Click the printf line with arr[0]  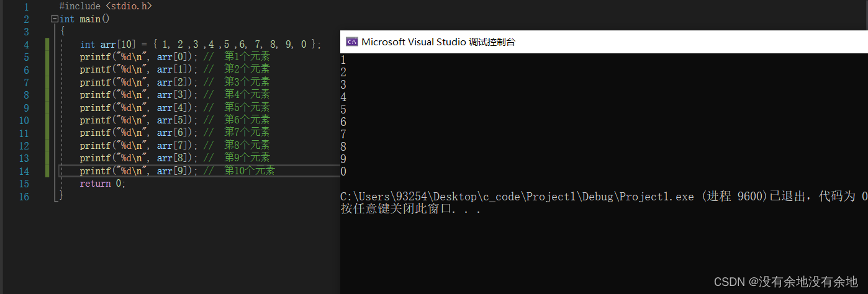[175, 57]
